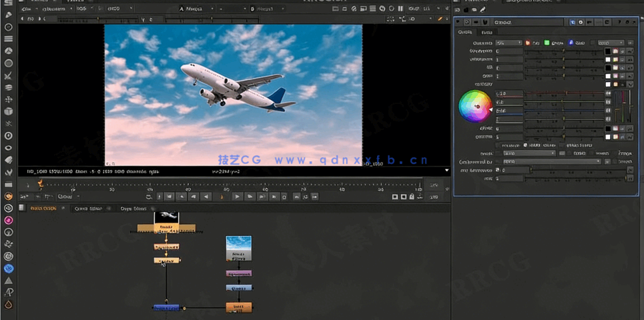
Task: Switch to the Curve Editor tab
Action: (x=88, y=209)
